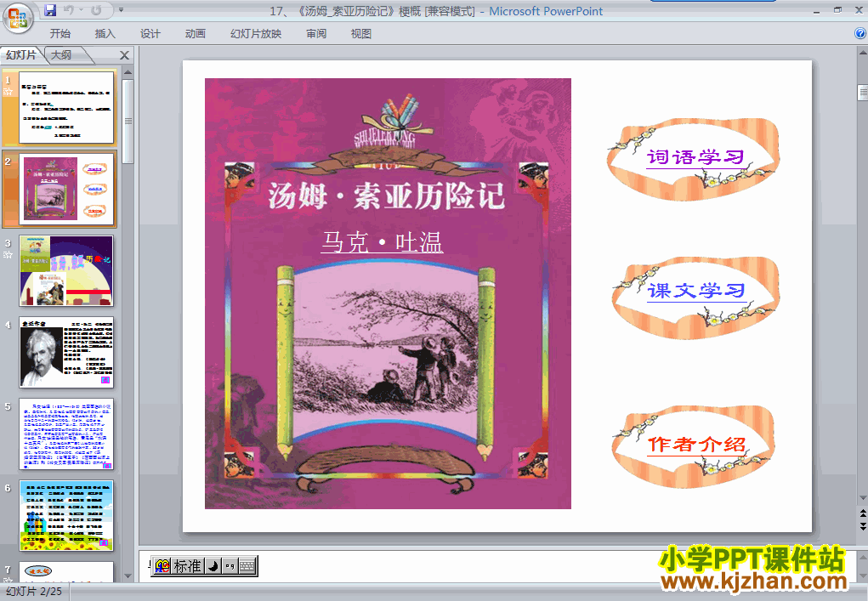Click main editor scroll up arrow
The height and width of the screenshot is (601, 868).
(862, 53)
